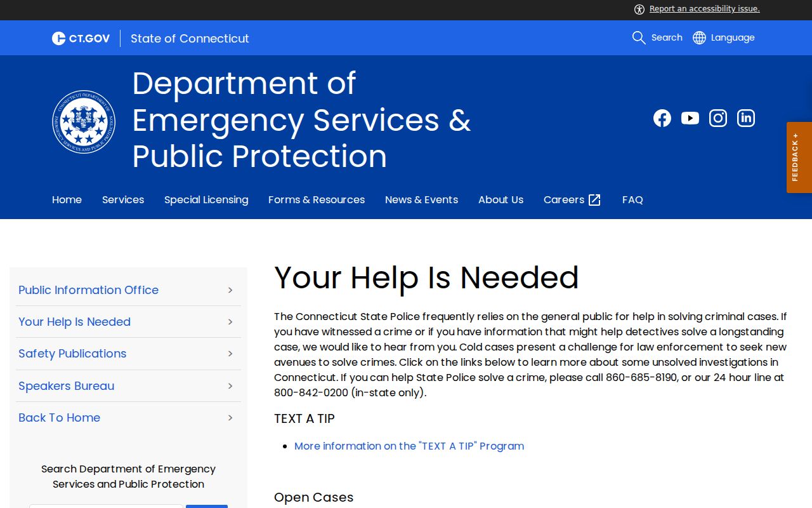Open the FAQ menu item
The height and width of the screenshot is (508, 812).
[632, 199]
